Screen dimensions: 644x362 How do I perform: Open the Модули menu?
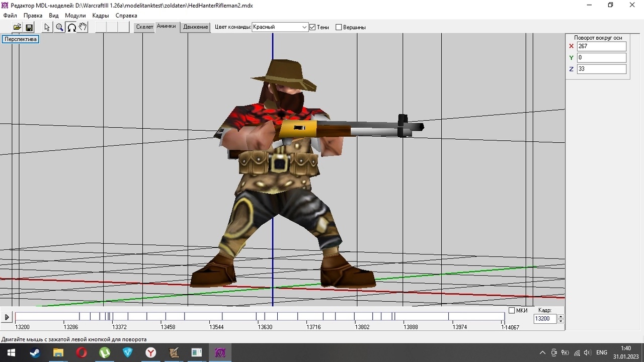[75, 16]
